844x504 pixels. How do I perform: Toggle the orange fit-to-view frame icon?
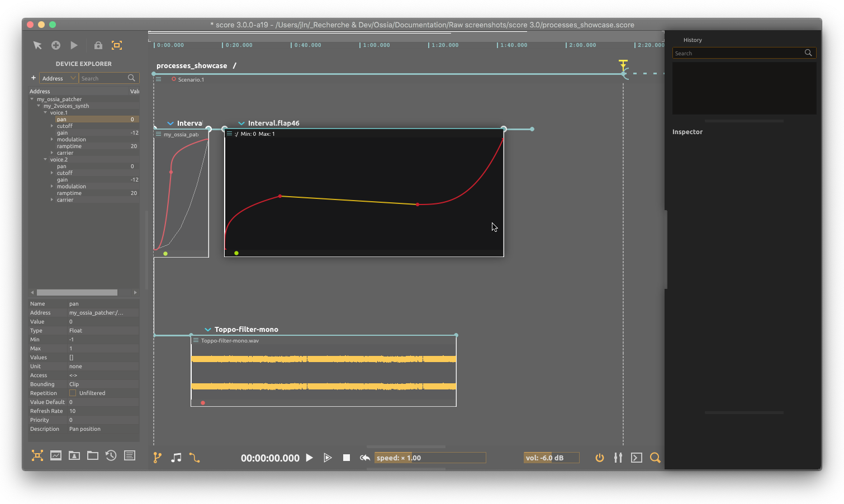pyautogui.click(x=117, y=45)
